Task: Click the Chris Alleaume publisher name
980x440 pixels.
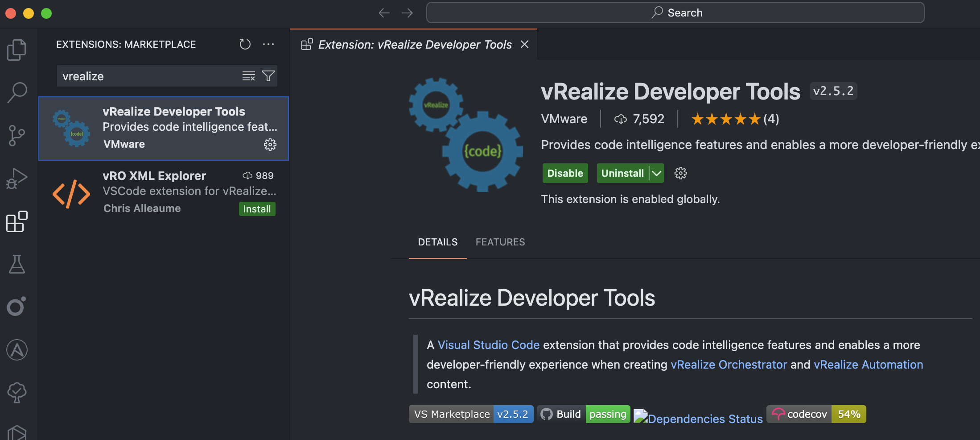Action: [142, 208]
